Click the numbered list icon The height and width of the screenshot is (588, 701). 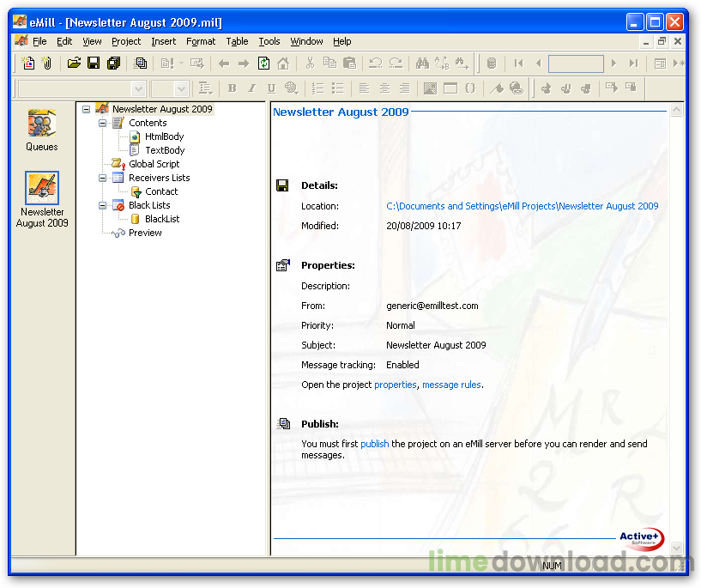317,88
